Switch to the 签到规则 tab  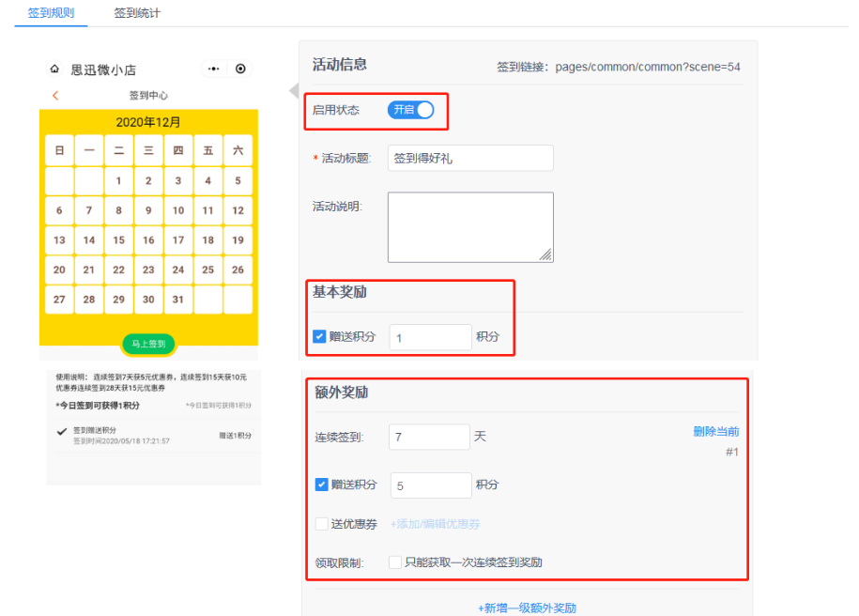tap(51, 12)
